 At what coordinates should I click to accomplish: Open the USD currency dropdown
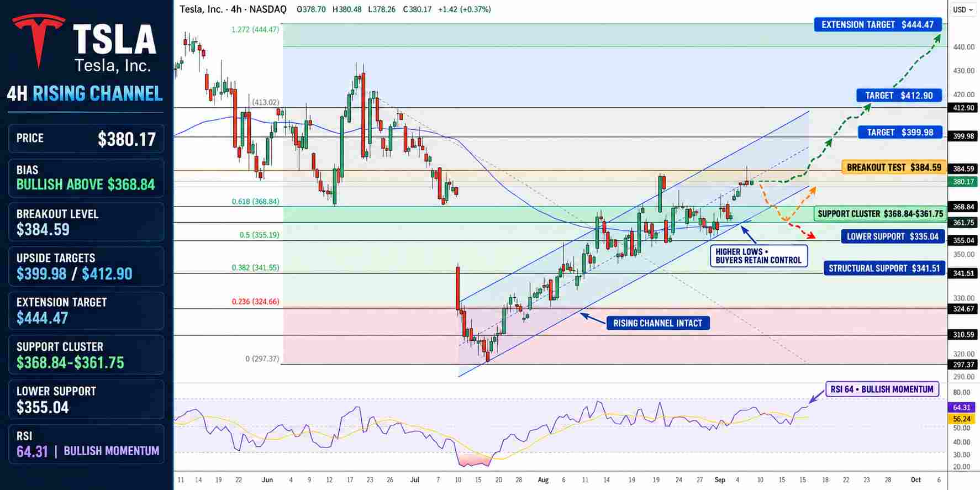tap(963, 9)
